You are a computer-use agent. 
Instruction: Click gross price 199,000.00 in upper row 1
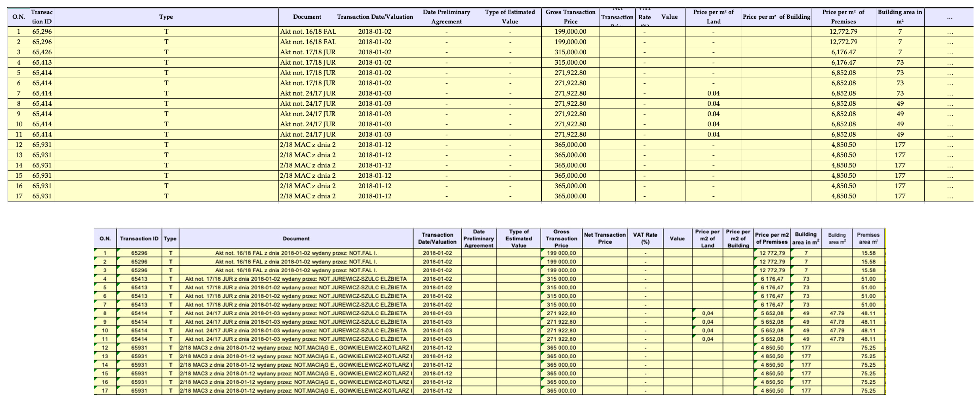570,31
